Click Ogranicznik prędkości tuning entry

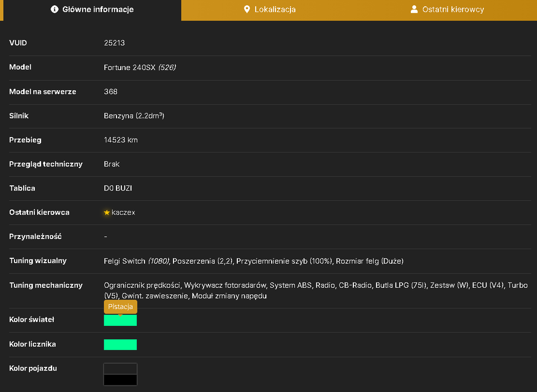pyautogui.click(x=142, y=286)
